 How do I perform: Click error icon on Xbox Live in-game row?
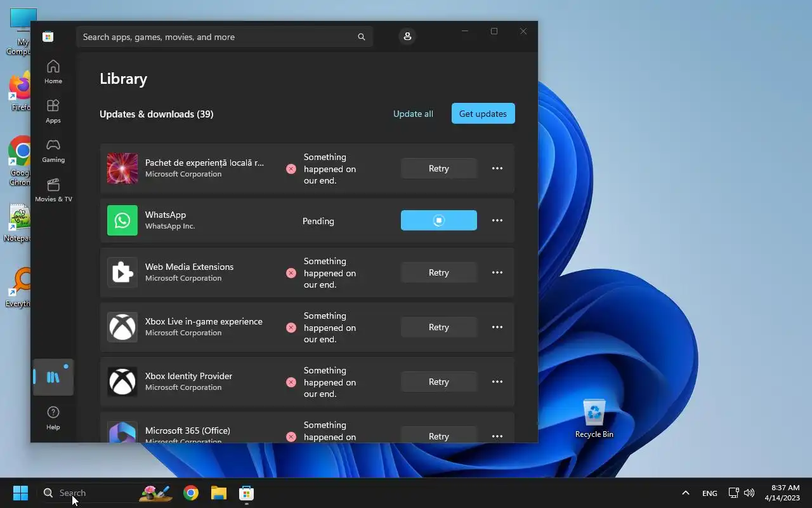pos(291,328)
